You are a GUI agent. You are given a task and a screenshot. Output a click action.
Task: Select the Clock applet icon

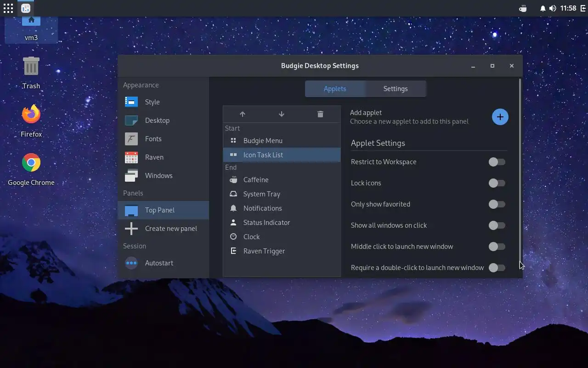pos(233,237)
